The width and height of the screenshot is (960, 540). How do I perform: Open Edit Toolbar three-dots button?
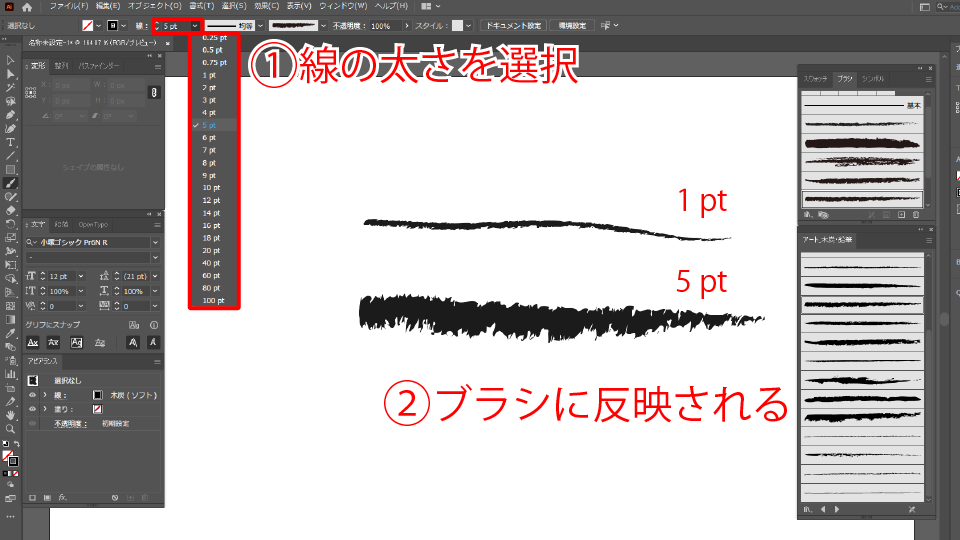[x=10, y=517]
